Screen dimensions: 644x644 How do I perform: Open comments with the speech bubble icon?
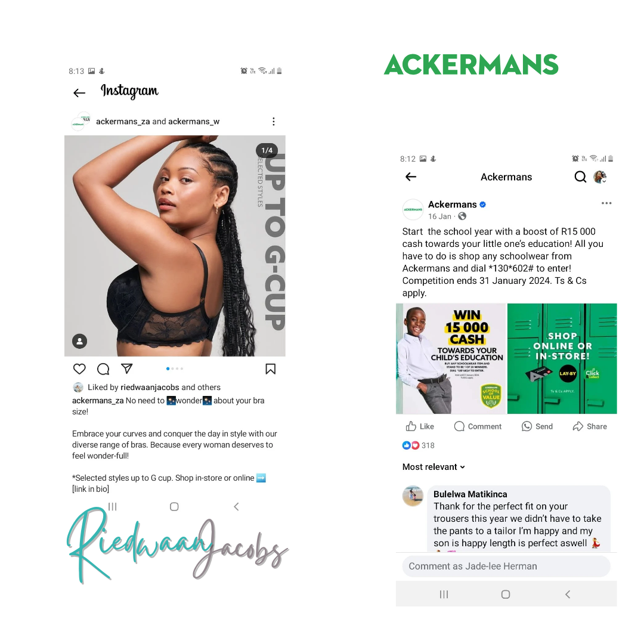click(103, 369)
